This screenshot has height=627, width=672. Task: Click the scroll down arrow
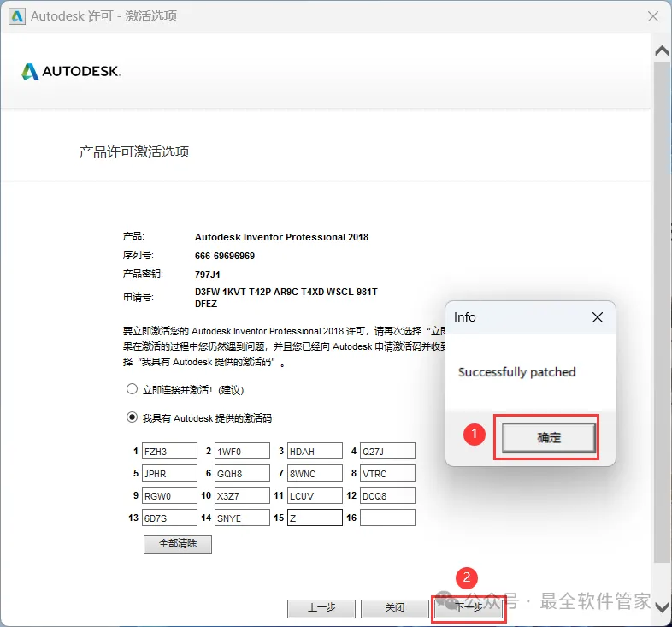(662, 607)
